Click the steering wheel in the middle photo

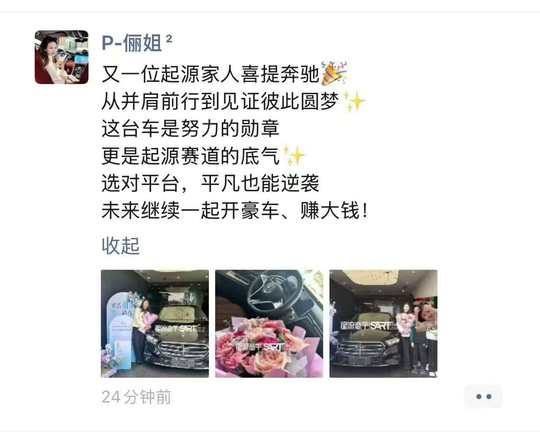(274, 292)
